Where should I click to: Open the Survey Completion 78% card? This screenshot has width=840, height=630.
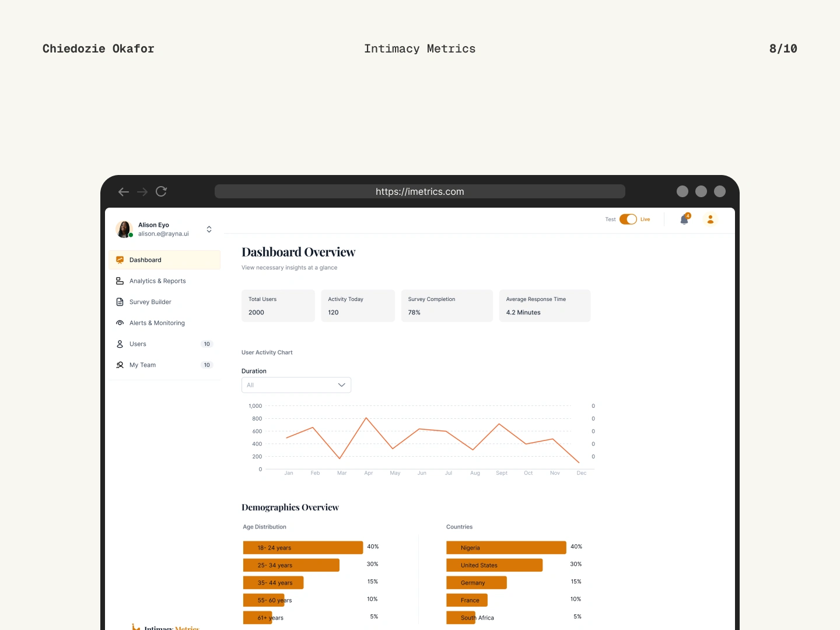point(446,306)
